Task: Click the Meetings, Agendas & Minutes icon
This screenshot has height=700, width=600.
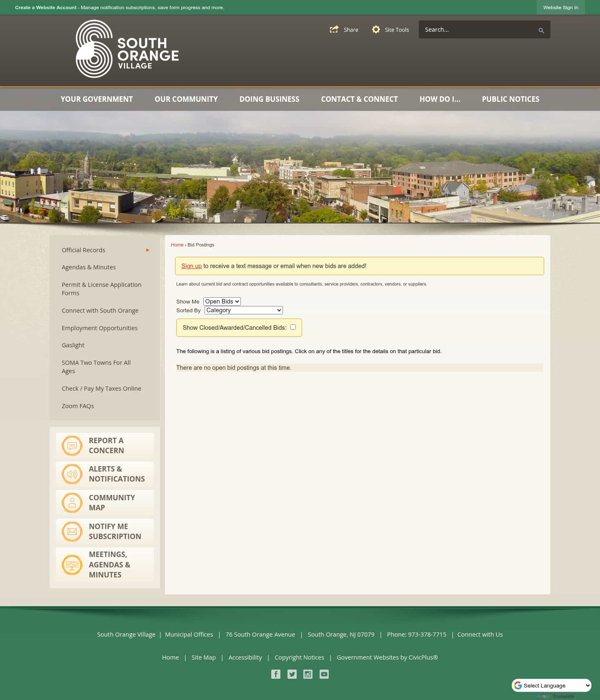Action: coord(72,565)
